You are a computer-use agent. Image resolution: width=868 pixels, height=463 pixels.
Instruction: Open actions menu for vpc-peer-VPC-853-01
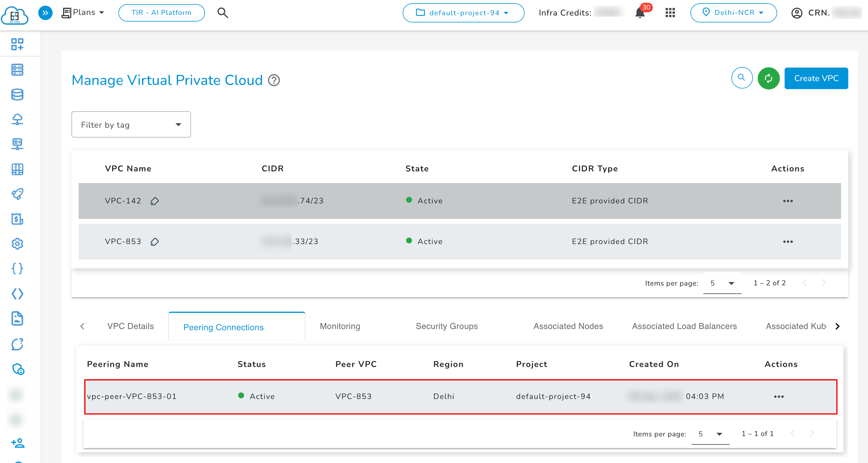[778, 397]
